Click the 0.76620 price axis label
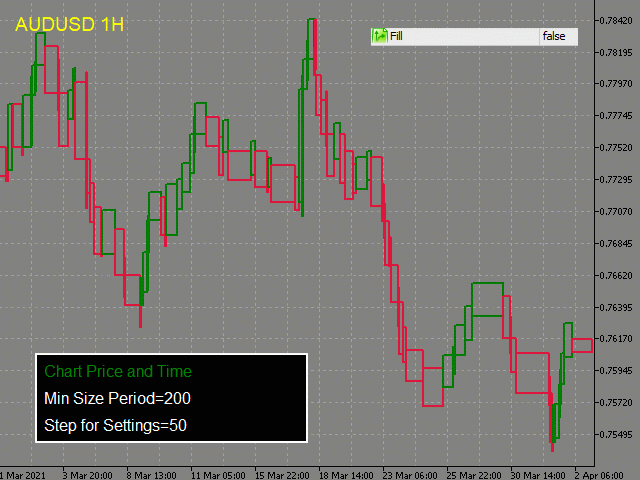 616,276
